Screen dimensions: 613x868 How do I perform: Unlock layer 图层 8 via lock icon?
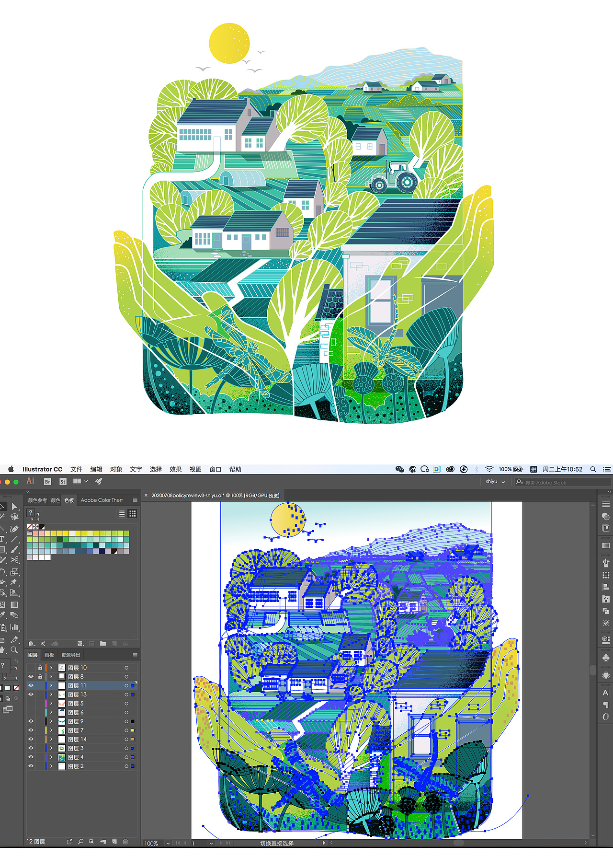pos(40,676)
